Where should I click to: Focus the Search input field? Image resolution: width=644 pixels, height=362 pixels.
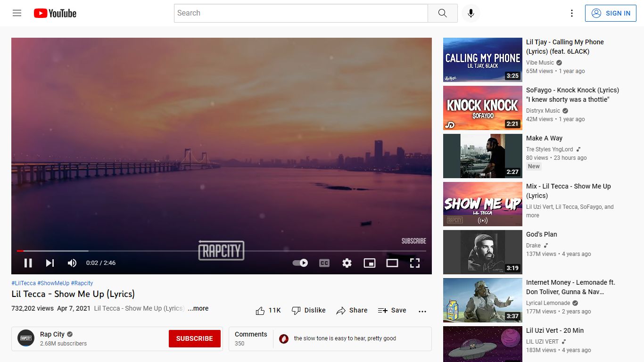(x=301, y=13)
